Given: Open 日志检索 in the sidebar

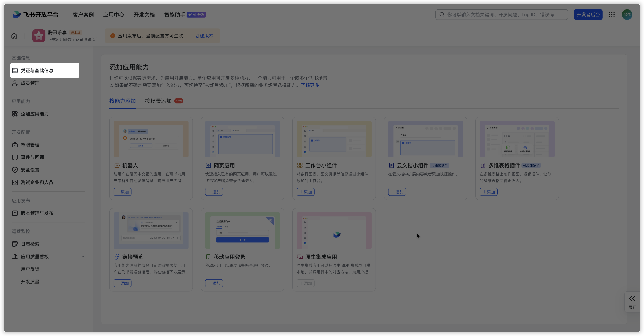Looking at the screenshot, I should 30,244.
